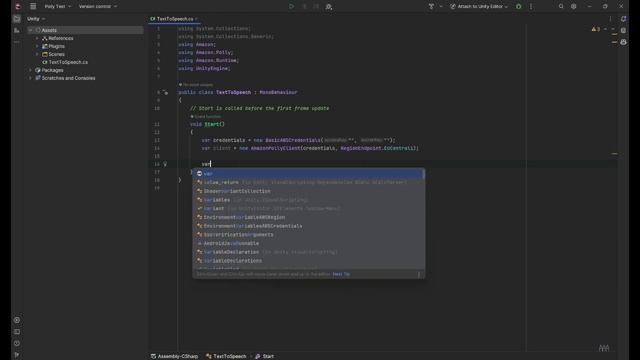The width and height of the screenshot is (640, 360).
Task: Open the Attach to Unity Editor configuration dropdown
Action: 479,7
